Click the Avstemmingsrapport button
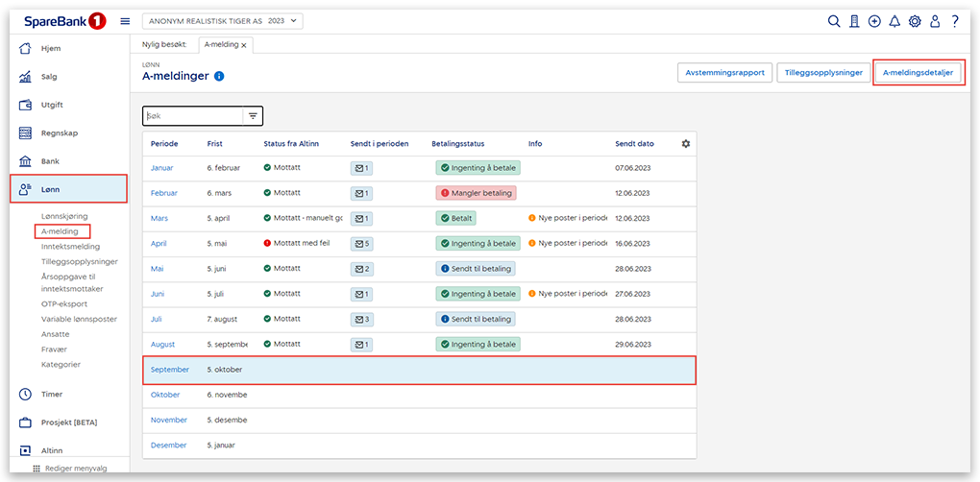 point(725,72)
